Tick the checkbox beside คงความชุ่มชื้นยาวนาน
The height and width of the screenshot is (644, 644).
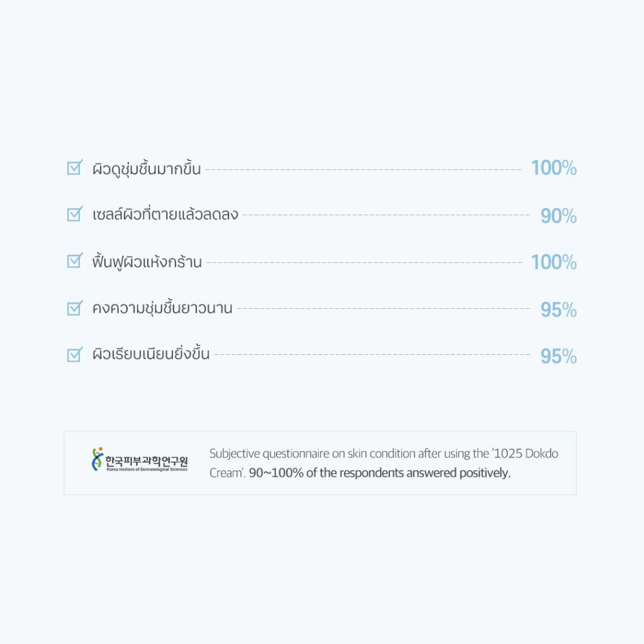coord(75,308)
